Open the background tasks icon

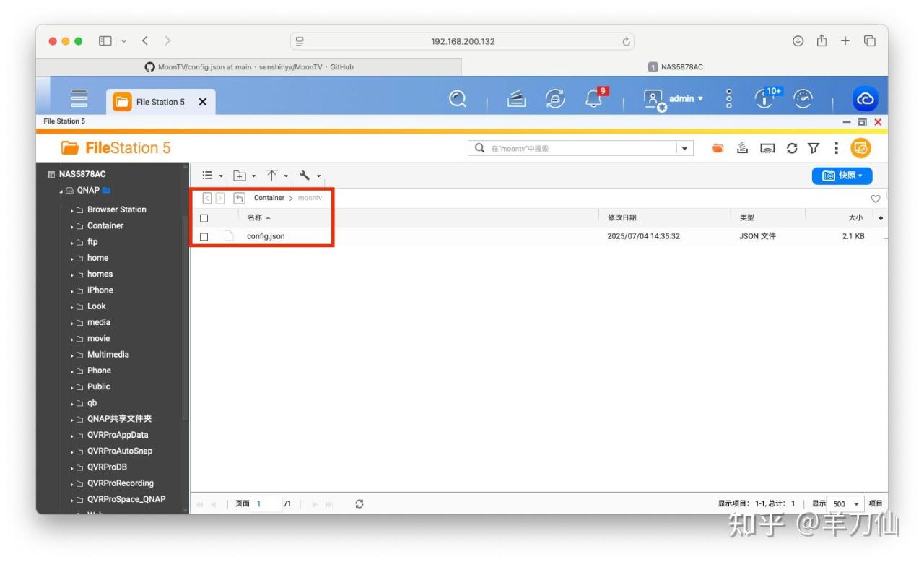coord(516,99)
